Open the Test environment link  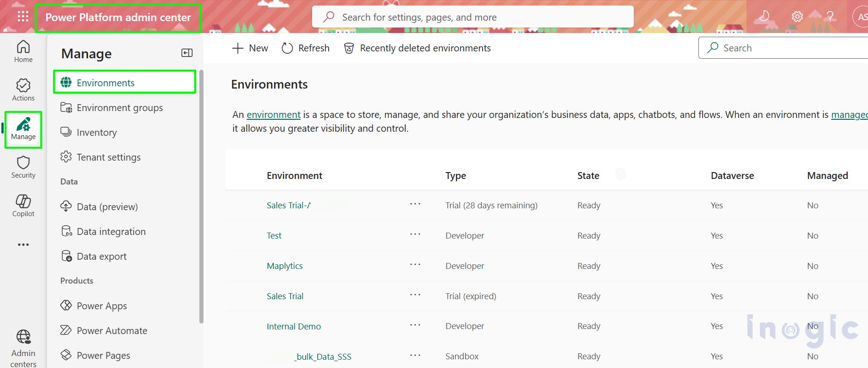click(x=274, y=235)
